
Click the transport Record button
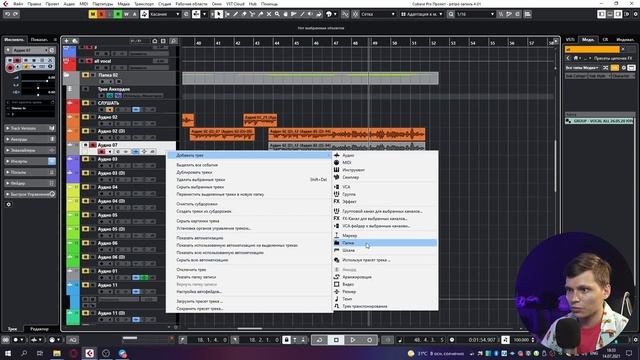coord(370,340)
